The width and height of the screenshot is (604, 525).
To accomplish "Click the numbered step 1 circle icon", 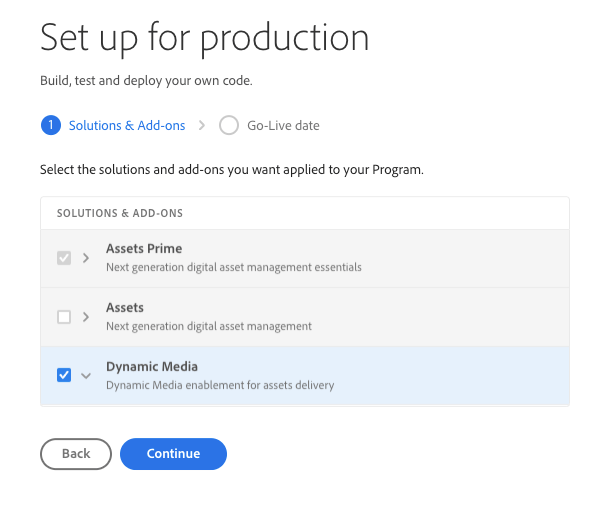I will [50, 126].
